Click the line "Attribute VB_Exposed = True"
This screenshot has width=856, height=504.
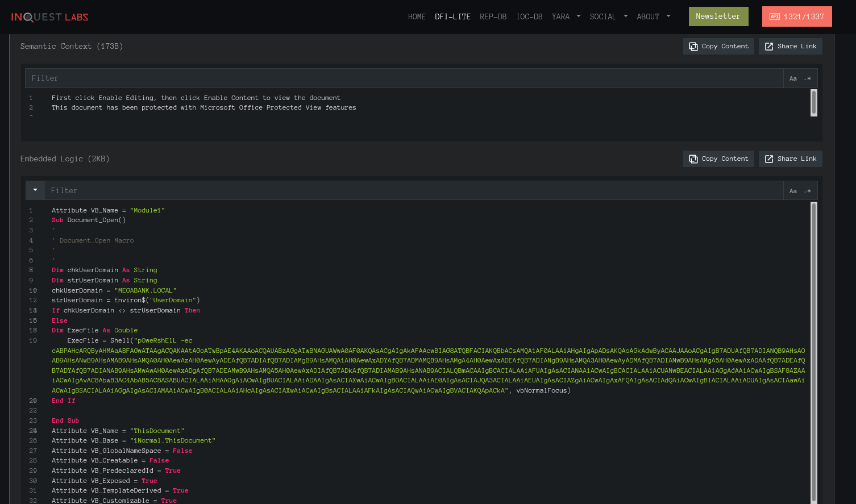click(105, 481)
